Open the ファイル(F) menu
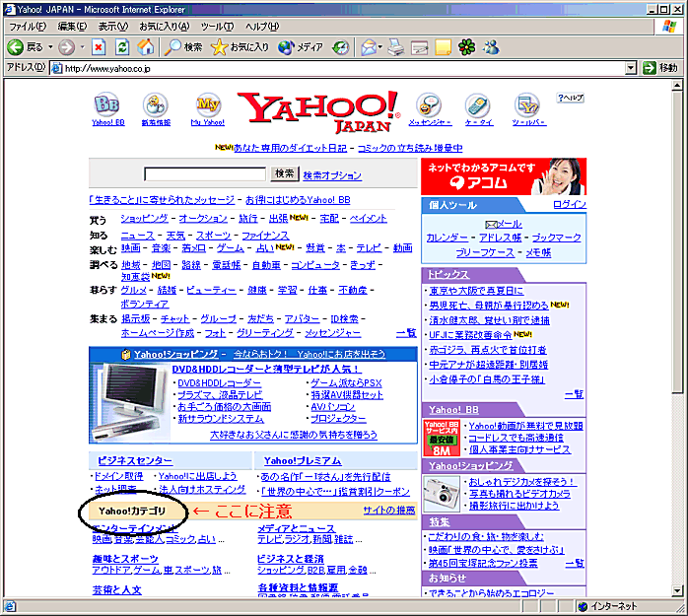The height and width of the screenshot is (616, 688). tap(28, 27)
